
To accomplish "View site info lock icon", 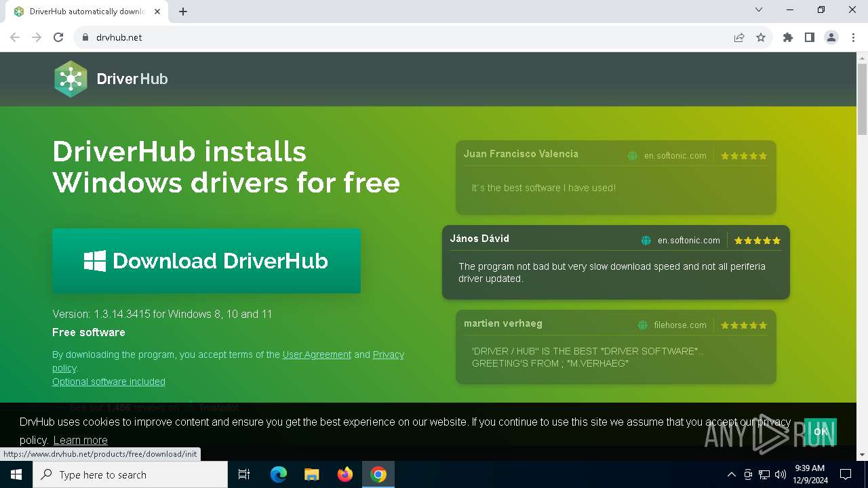I will 85,37.
